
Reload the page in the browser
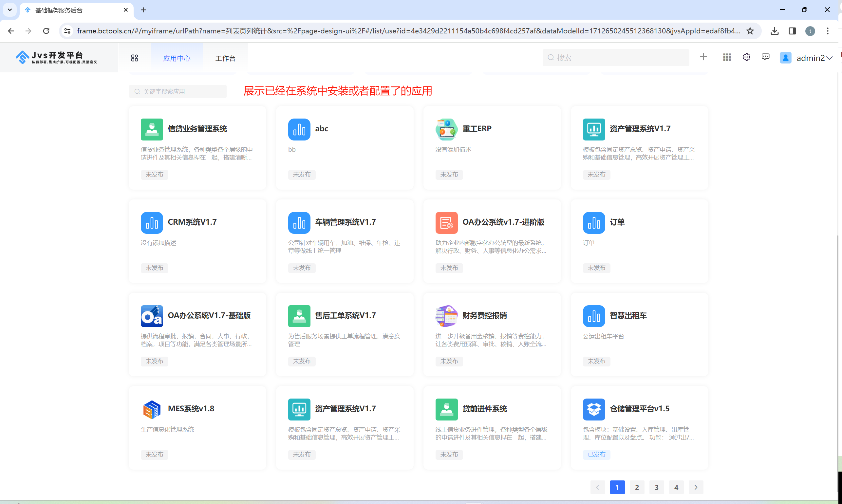(46, 31)
